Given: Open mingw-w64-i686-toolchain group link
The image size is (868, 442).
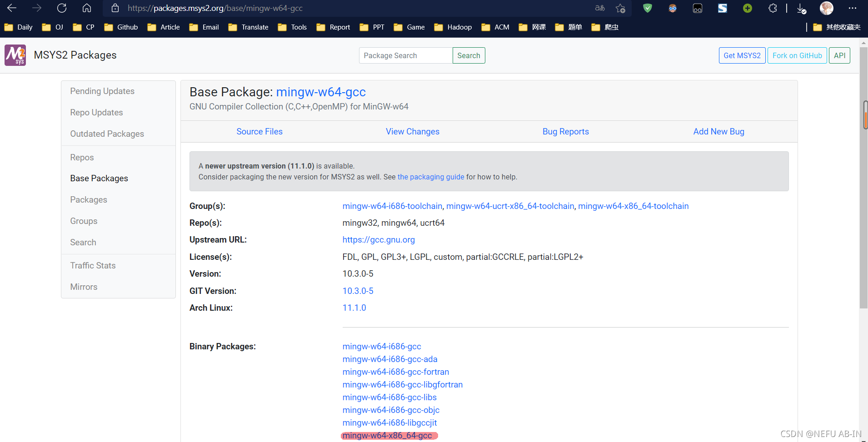Looking at the screenshot, I should click(392, 206).
